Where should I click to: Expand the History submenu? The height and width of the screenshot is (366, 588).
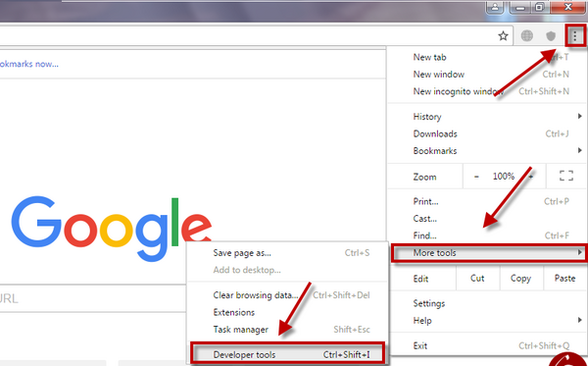click(488, 117)
